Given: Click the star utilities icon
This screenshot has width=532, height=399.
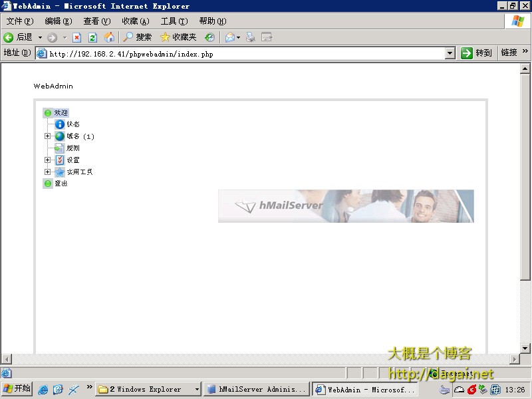Looking at the screenshot, I should [x=60, y=172].
